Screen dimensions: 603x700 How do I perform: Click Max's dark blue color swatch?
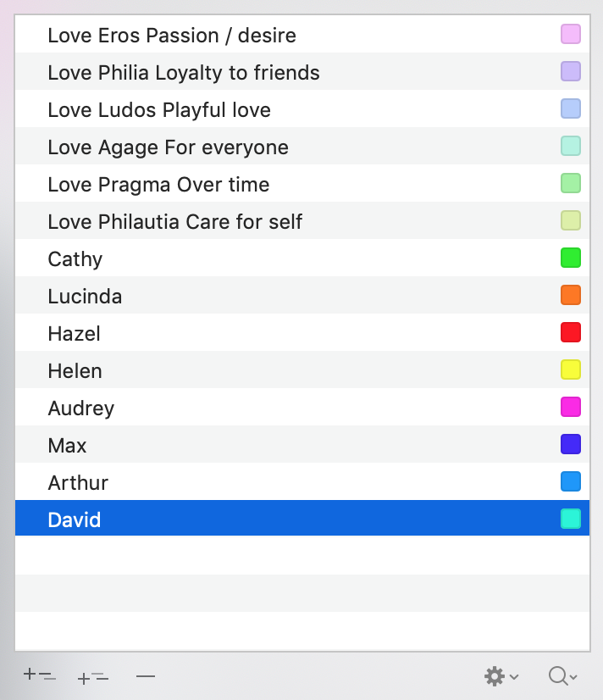(x=571, y=444)
